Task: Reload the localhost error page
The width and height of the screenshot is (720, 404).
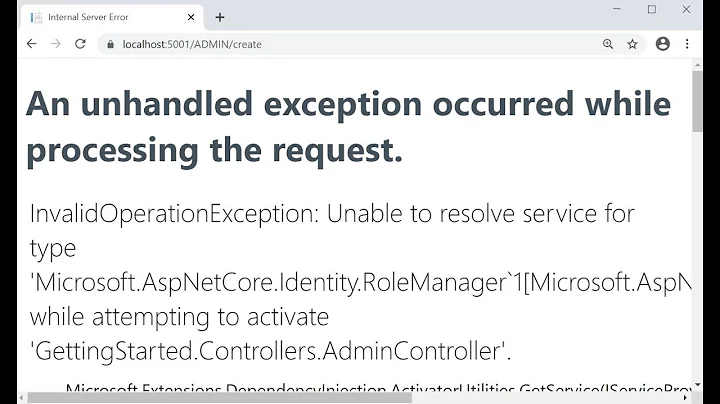Action: [80, 44]
